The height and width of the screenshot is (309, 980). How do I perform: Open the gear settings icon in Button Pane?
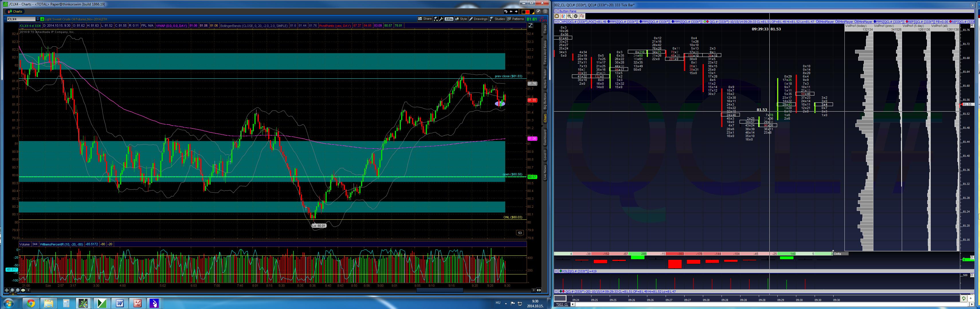point(576,16)
